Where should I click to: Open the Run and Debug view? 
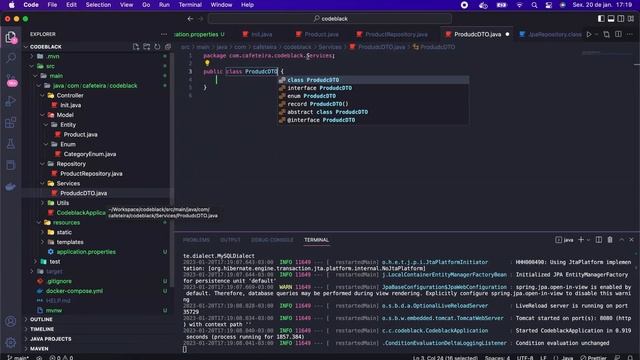(11, 101)
